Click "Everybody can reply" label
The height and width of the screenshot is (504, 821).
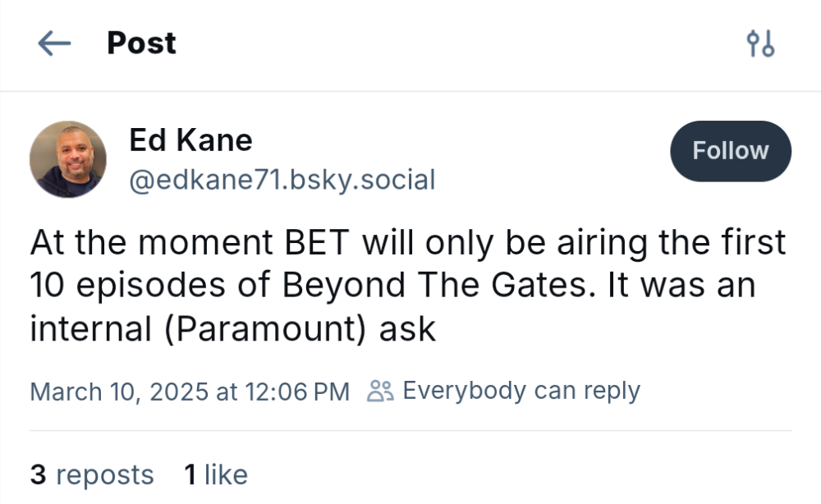pos(521,391)
